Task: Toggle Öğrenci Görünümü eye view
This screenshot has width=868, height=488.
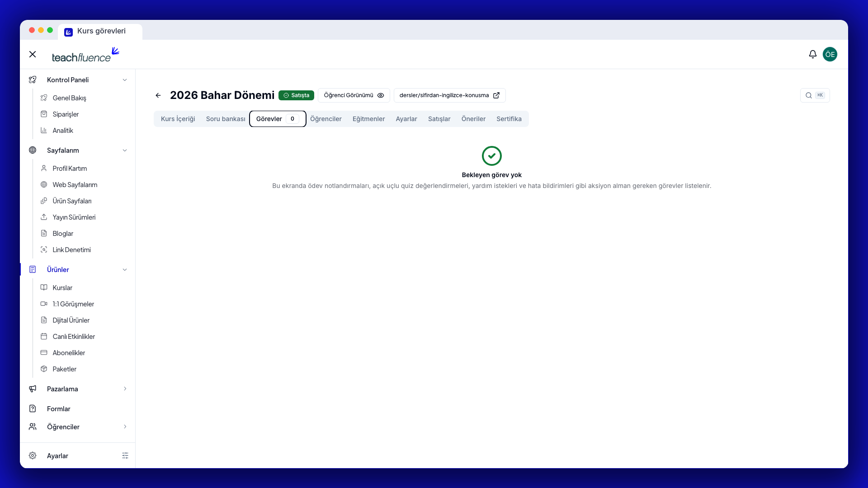Action: point(354,95)
